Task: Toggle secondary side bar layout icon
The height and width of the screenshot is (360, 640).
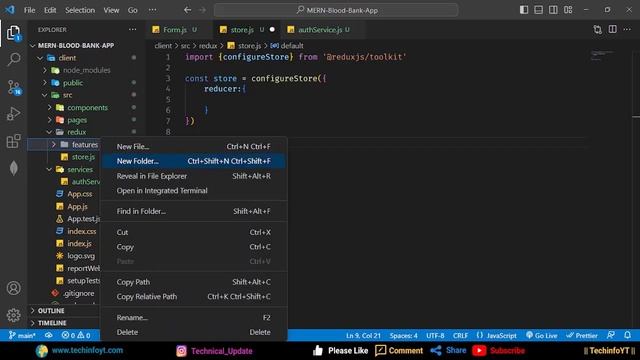Action: 553,10
